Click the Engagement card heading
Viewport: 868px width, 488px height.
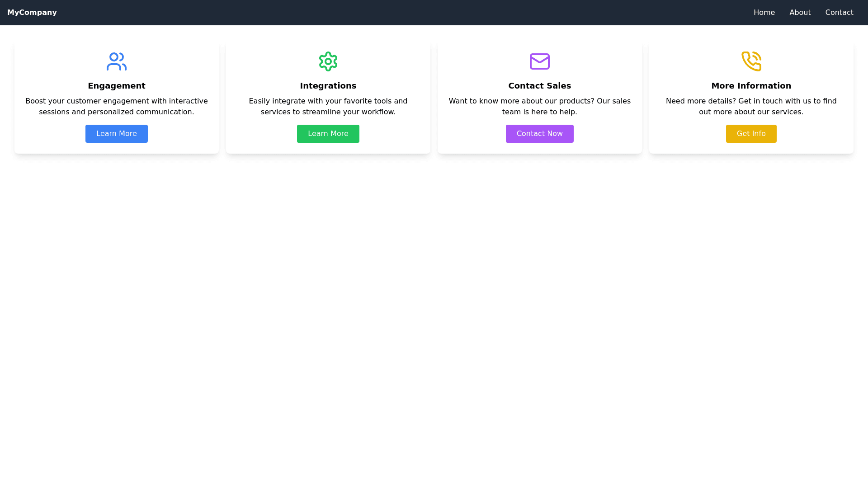pos(117,86)
